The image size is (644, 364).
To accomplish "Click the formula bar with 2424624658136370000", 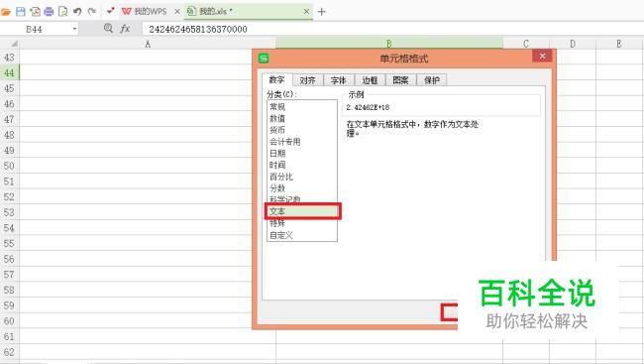I will pos(392,29).
